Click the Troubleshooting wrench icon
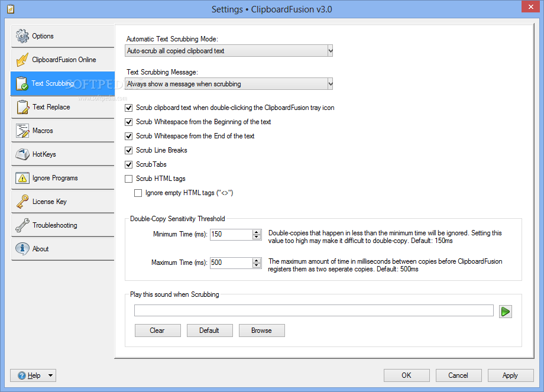This screenshot has width=544, height=392. pos(22,225)
